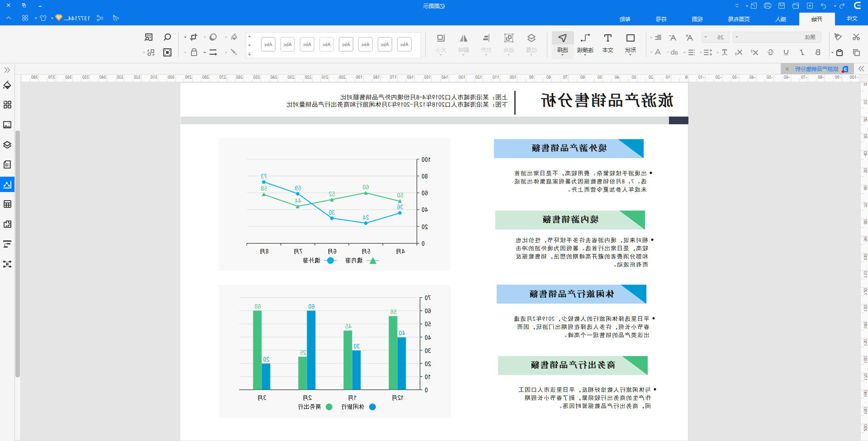Click the copy icon in the ribbon
The height and width of the screenshot is (441, 868).
(x=856, y=52)
